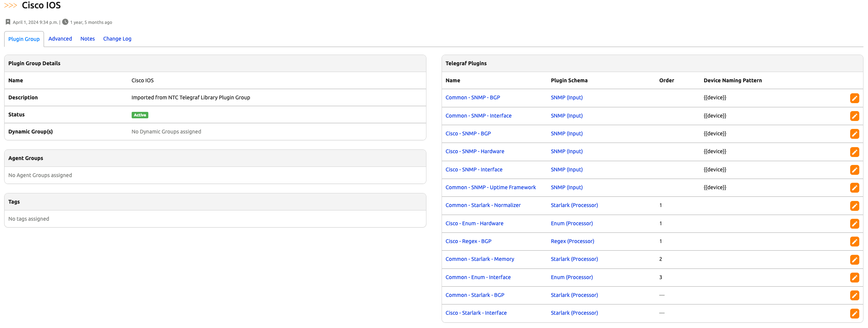Click edit icon for Common - SNMP - Uptime Framework
This screenshot has width=868, height=328.
(x=854, y=188)
